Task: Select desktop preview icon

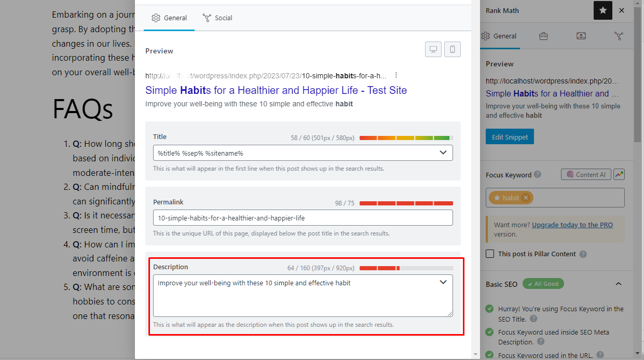Action: (433, 49)
